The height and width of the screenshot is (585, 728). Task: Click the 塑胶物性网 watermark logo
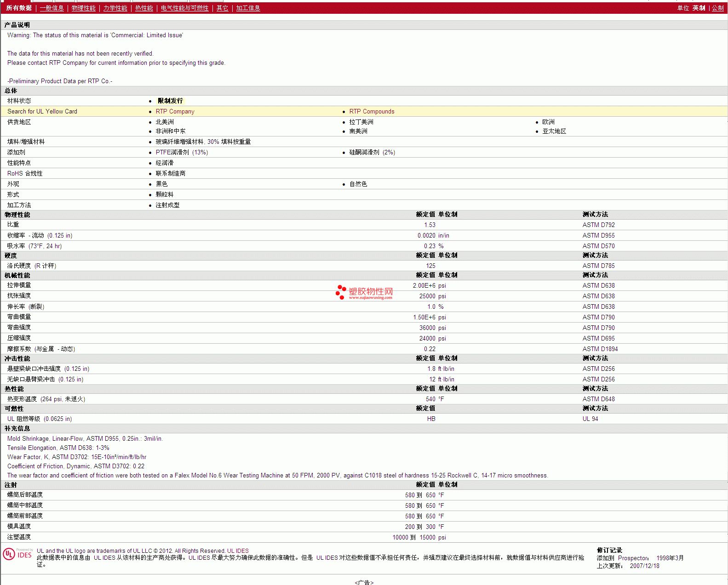[x=364, y=292]
